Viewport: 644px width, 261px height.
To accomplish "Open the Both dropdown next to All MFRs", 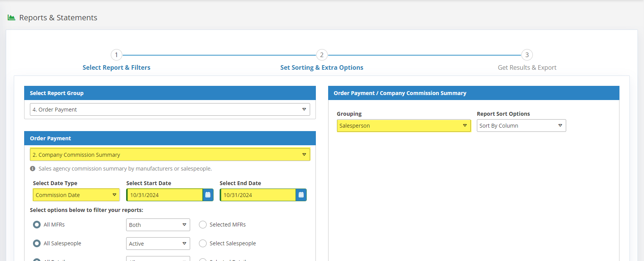I will (x=158, y=225).
